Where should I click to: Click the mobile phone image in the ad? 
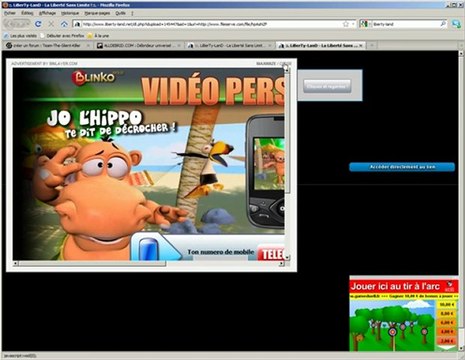click(x=265, y=171)
